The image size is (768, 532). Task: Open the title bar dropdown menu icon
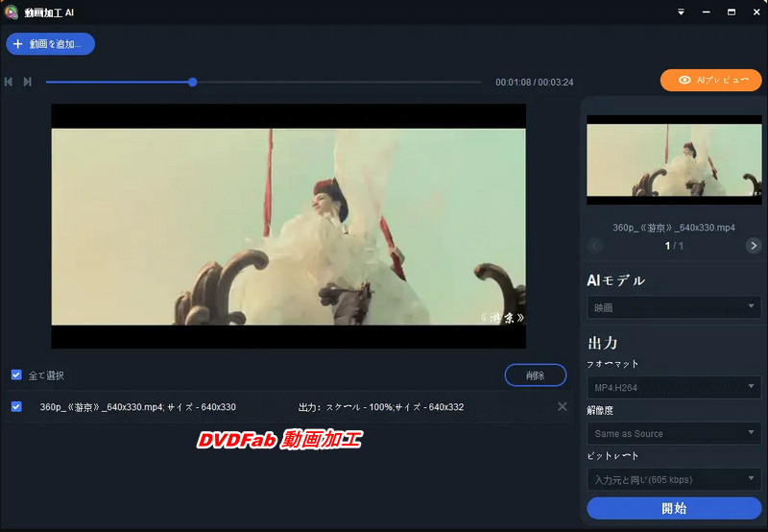[x=681, y=12]
